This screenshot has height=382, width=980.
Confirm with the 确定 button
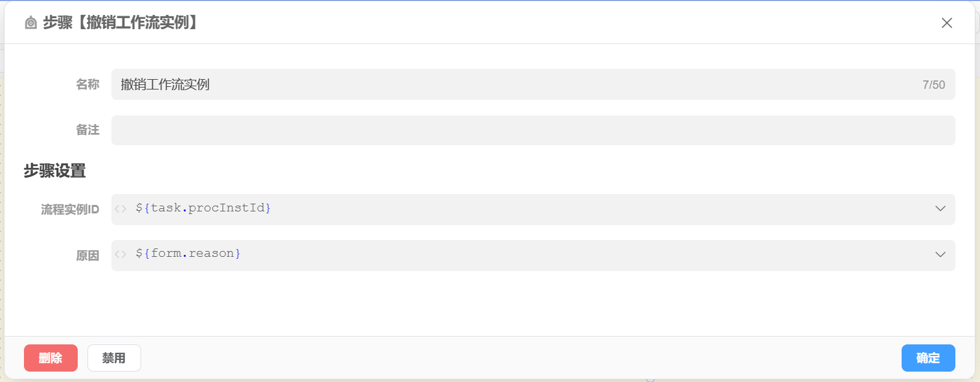(928, 358)
